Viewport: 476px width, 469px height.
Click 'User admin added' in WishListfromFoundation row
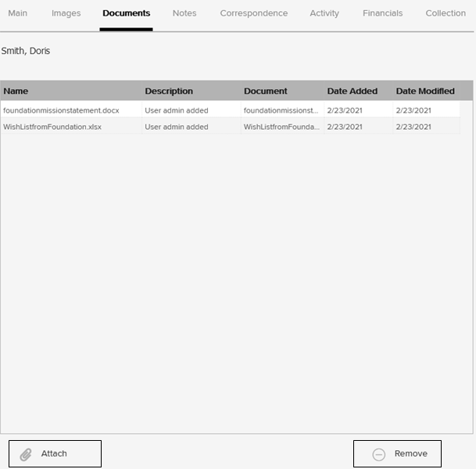click(x=191, y=127)
